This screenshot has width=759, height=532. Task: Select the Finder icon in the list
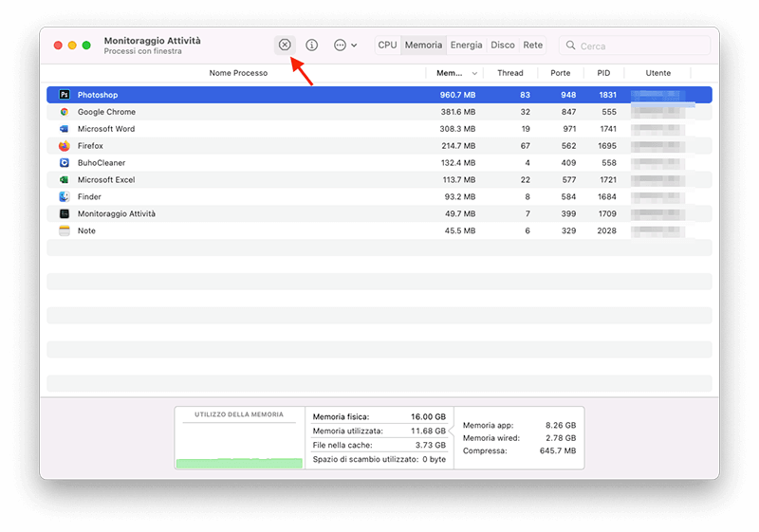tap(65, 196)
